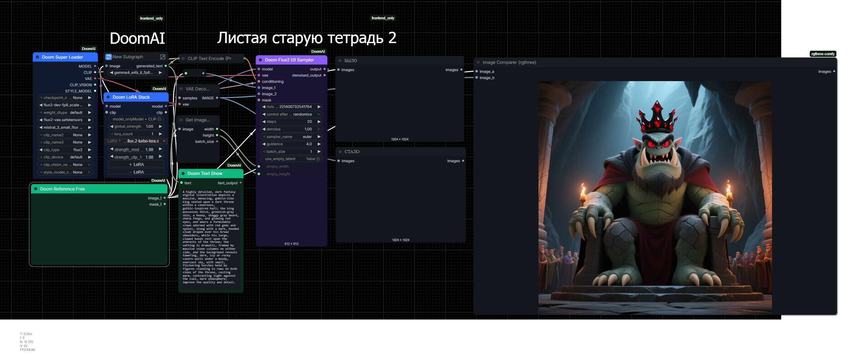
Task: Click the + LoRA button
Action: click(x=136, y=165)
